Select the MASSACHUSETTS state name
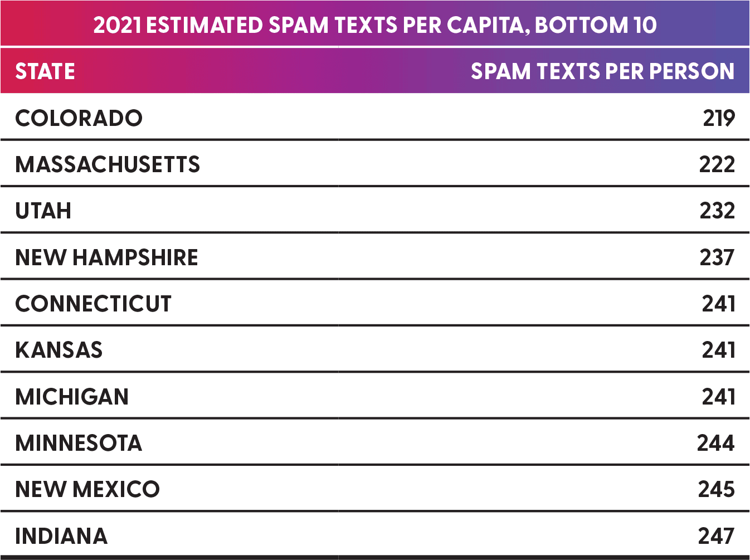The height and width of the screenshot is (560, 750). [x=108, y=164]
